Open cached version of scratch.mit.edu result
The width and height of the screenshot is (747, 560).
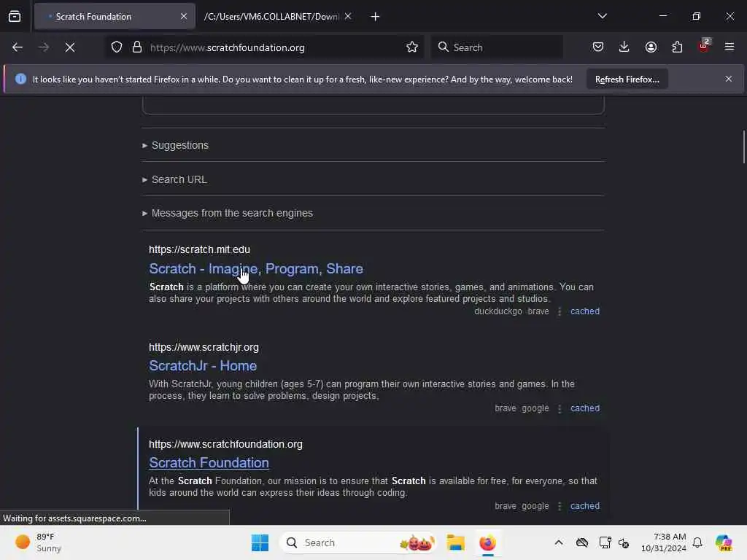click(x=585, y=311)
